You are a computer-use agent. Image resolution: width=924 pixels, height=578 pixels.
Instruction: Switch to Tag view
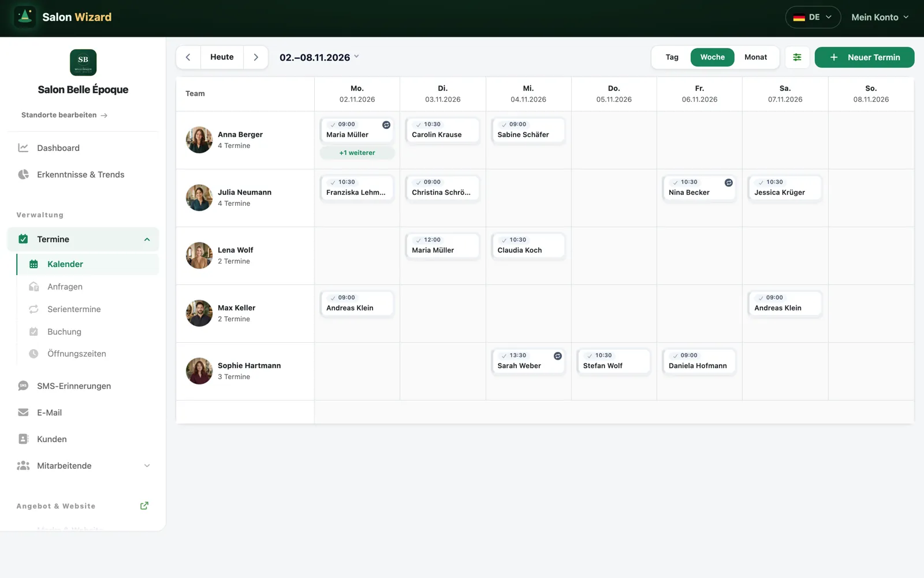click(672, 57)
